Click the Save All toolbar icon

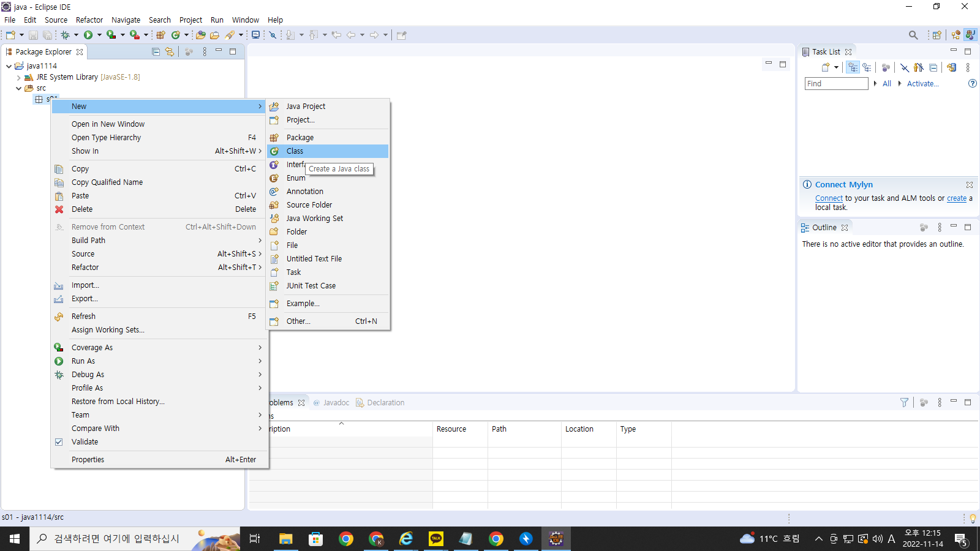tap(47, 36)
